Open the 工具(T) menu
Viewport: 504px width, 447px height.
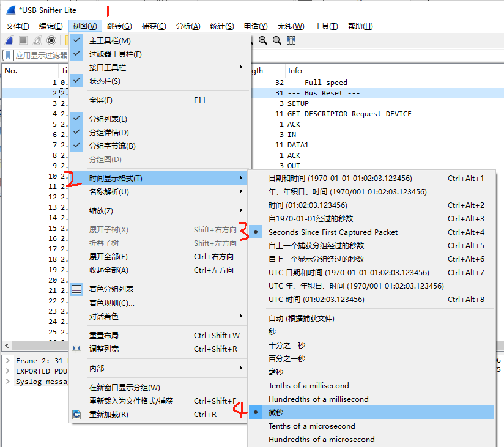(326, 26)
